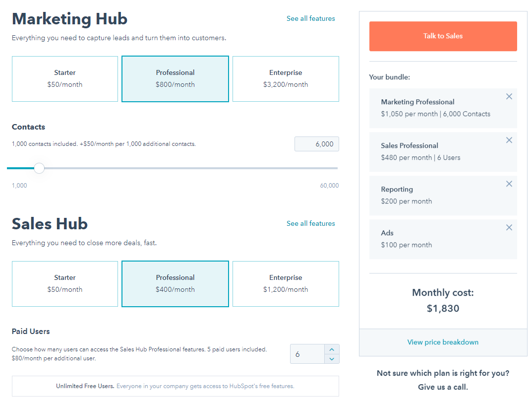Remove Sales Professional from your bundle
The image size is (532, 402).
point(509,140)
